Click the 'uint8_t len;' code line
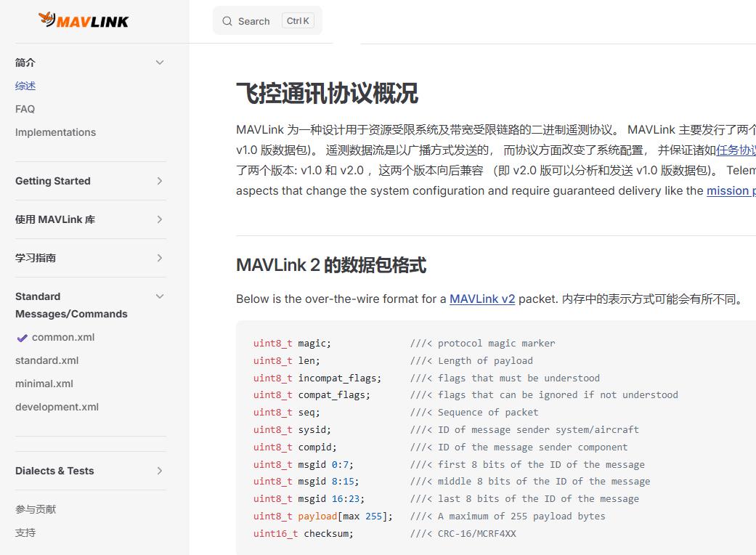The image size is (756, 555). pyautogui.click(x=286, y=361)
